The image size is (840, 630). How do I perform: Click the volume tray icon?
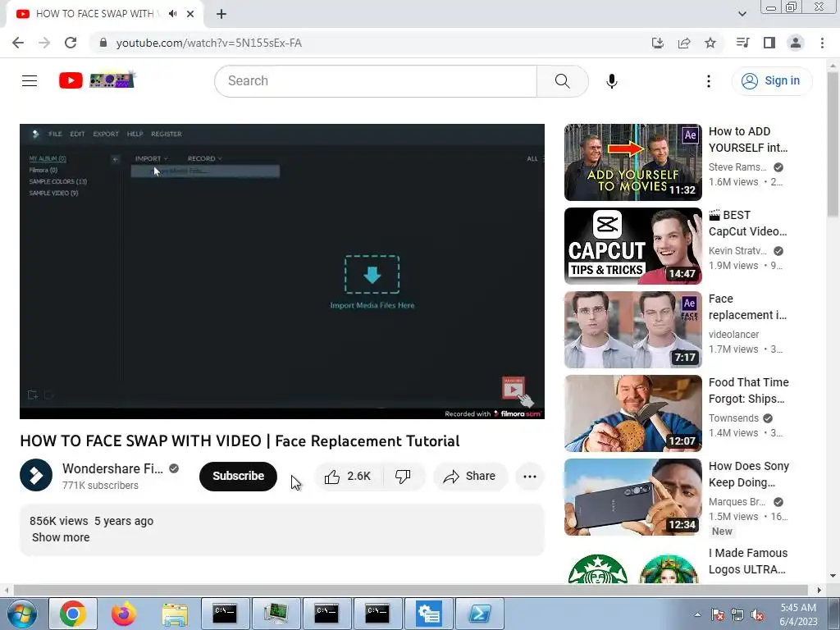tap(757, 615)
